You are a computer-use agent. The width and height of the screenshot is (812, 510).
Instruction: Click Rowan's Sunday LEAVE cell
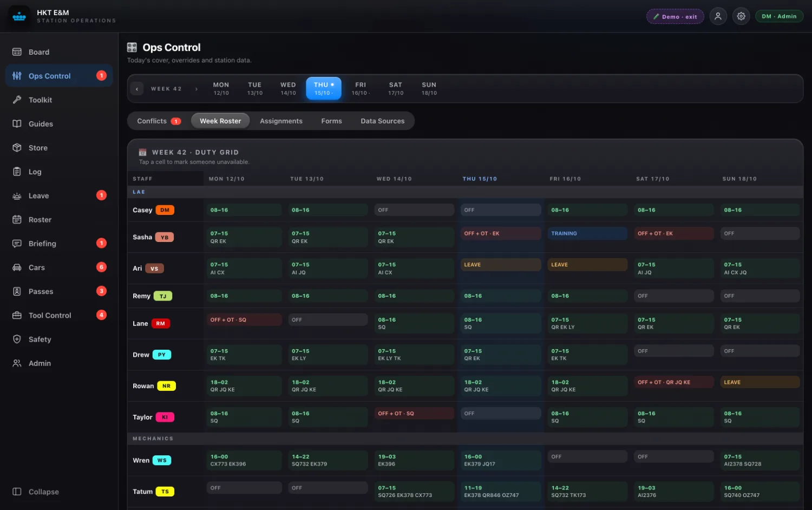760,382
